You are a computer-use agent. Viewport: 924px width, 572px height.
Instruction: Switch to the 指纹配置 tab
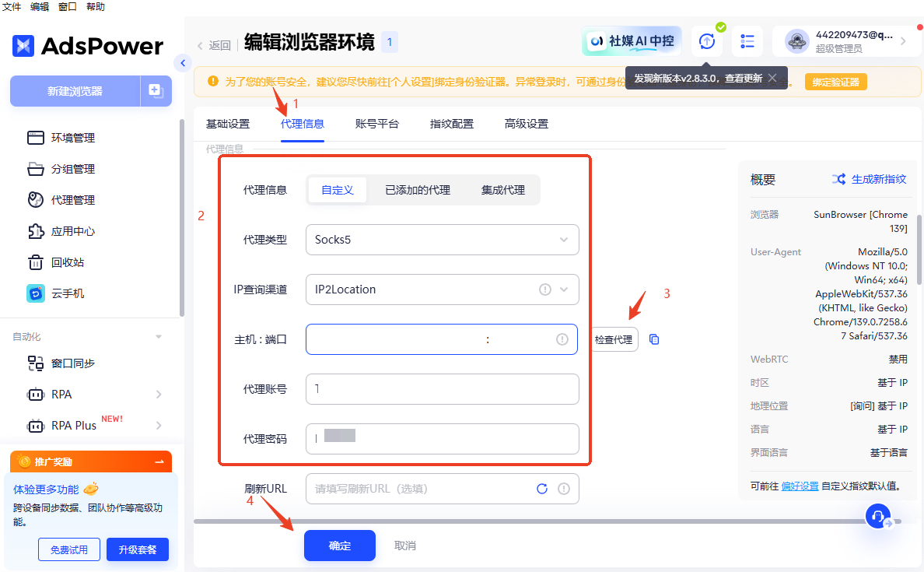[x=452, y=124]
